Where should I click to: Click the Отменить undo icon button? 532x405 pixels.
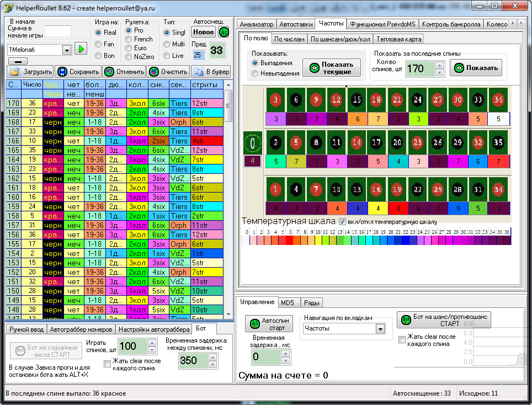[x=124, y=72]
